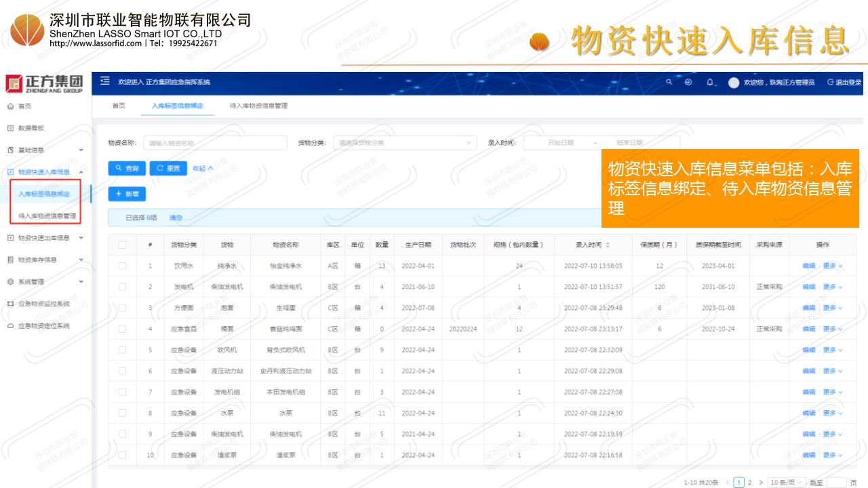Click the search magnifier icon in header
The height and width of the screenshot is (488, 868).
pyautogui.click(x=669, y=82)
